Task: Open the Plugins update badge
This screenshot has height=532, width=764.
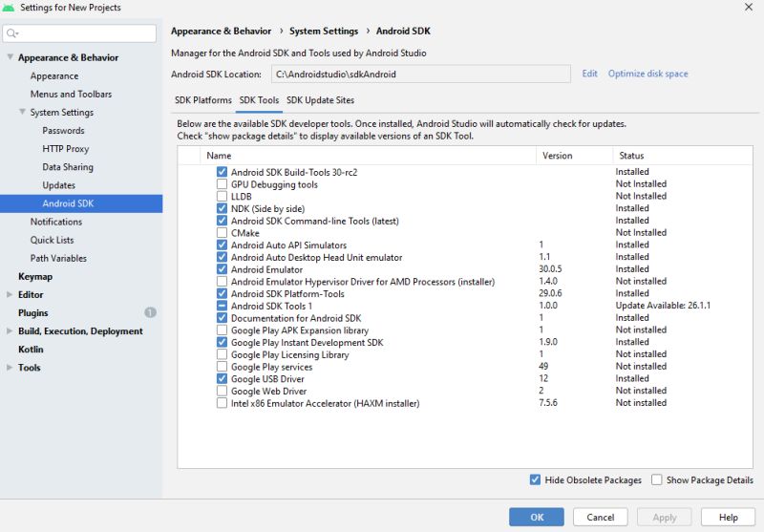Action: [x=151, y=312]
